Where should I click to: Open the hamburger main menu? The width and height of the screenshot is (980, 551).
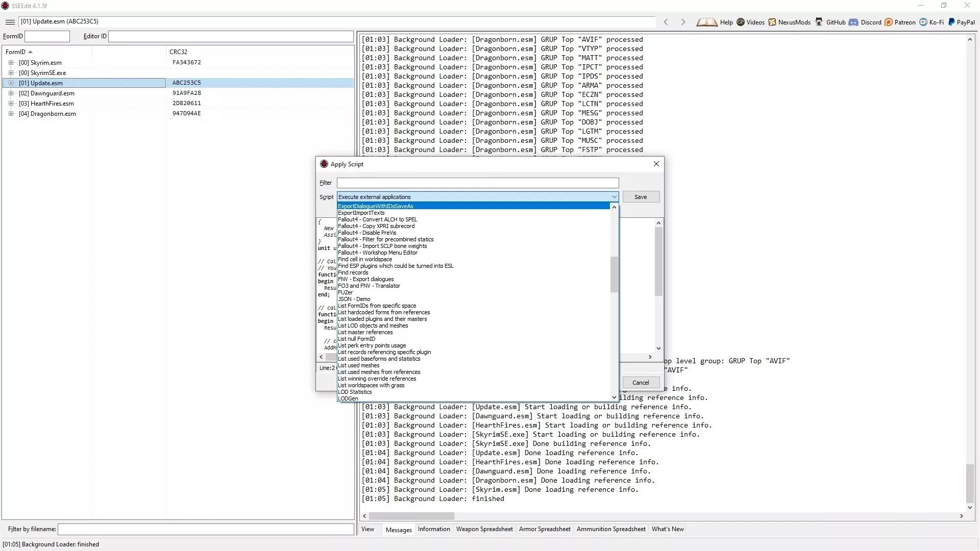(x=10, y=22)
